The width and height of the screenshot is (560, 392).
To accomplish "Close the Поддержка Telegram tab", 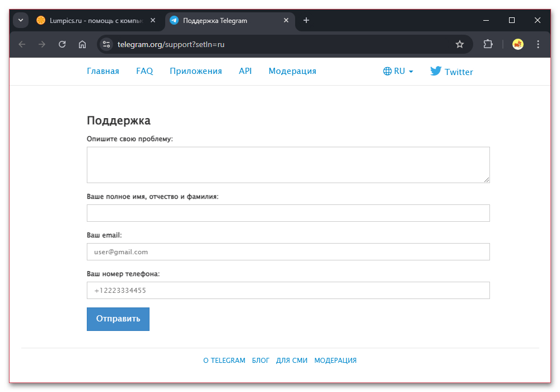I will 286,20.
